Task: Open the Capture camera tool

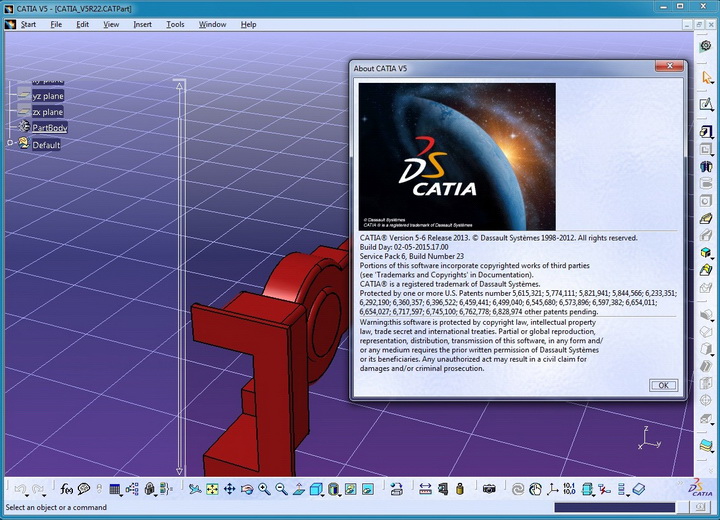Action: [489, 489]
